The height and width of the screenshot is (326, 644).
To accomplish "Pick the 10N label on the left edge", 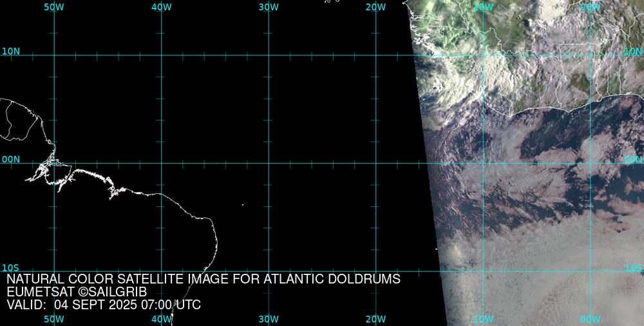I will [x=11, y=52].
